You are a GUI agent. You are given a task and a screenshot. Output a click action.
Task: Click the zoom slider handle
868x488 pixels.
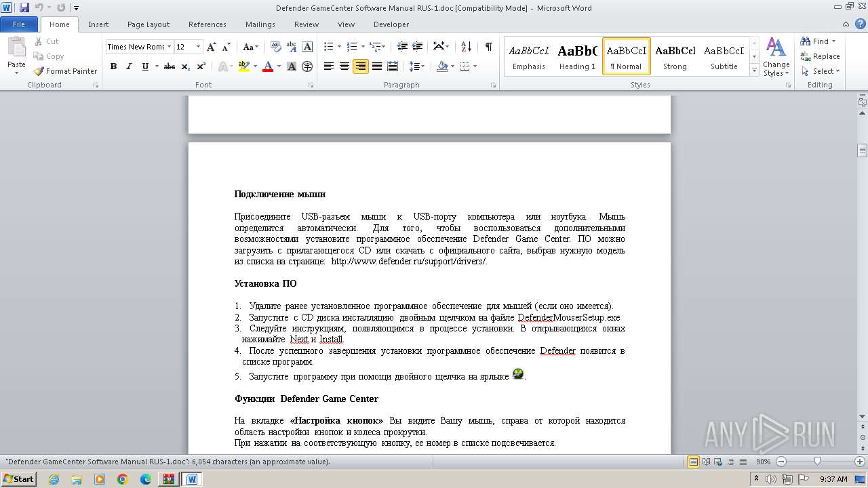(817, 462)
